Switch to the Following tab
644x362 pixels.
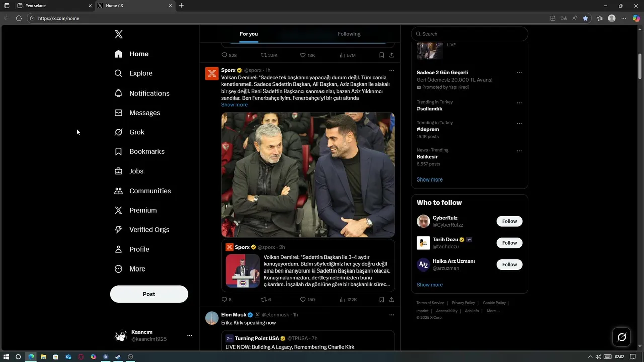coord(349,34)
